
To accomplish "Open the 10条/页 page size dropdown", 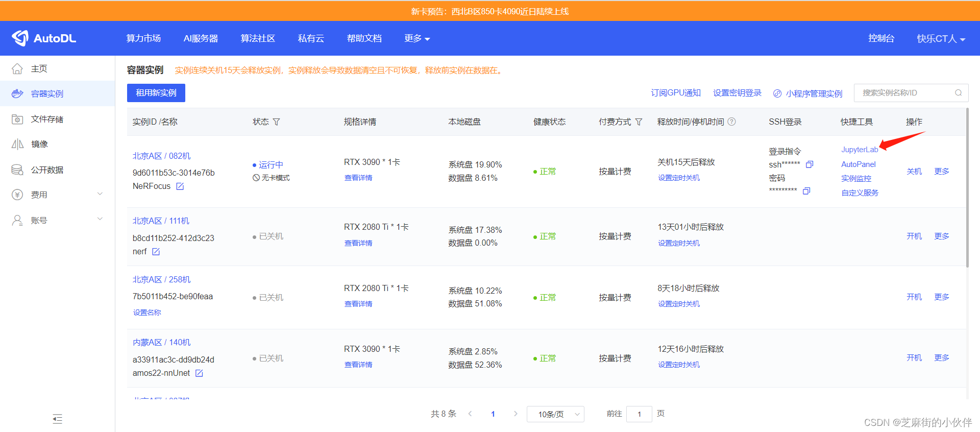I will coord(555,414).
